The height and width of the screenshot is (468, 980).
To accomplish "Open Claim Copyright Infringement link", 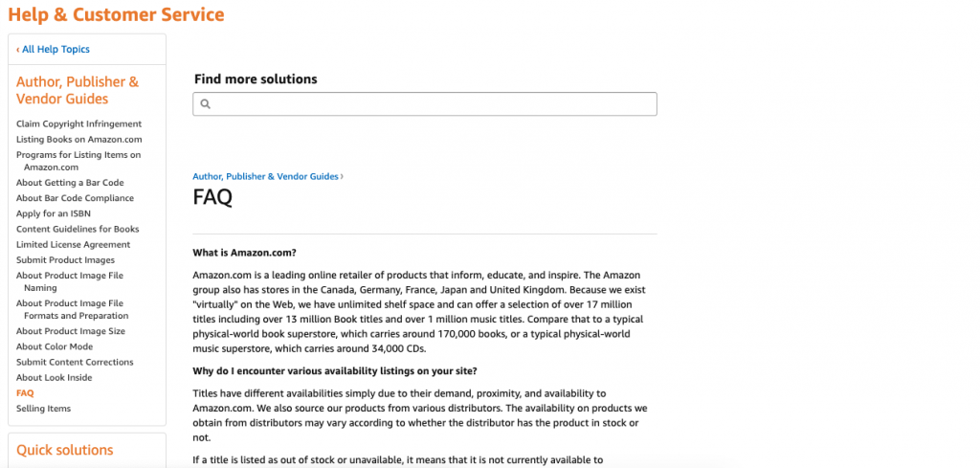I will (78, 123).
